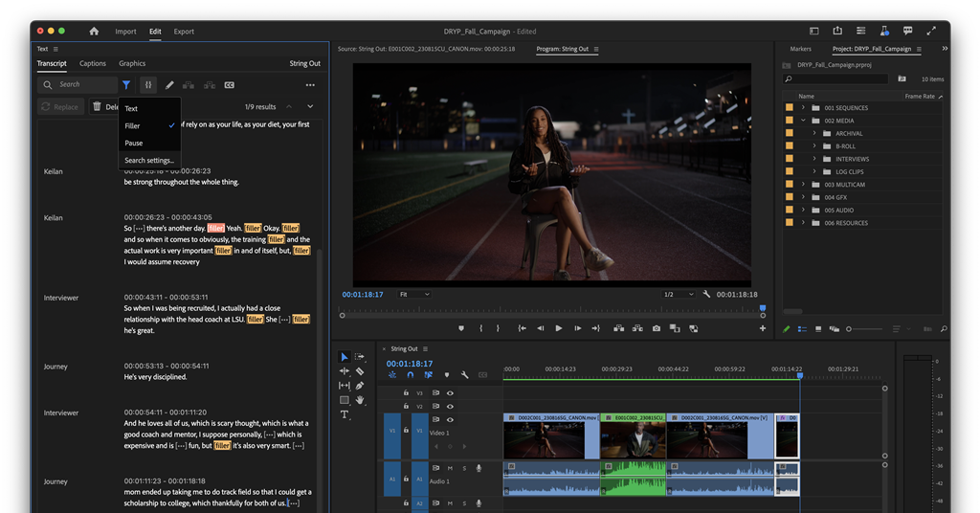Select the Slip tool
The image size is (980, 513).
pos(345,386)
